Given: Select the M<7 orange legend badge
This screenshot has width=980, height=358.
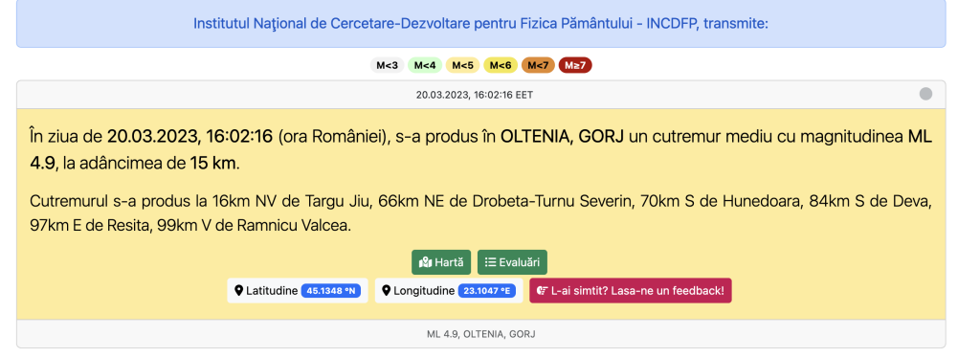Looking at the screenshot, I should coord(538,65).
